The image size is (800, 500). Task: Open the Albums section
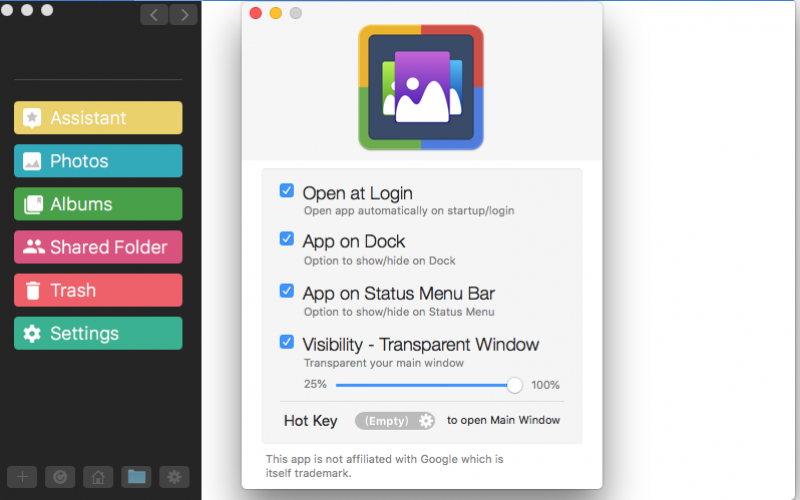(x=98, y=204)
